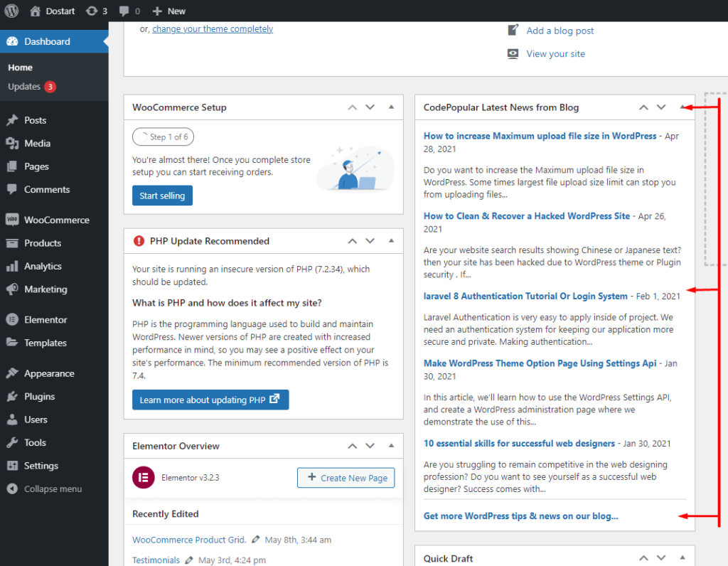Open the Appearance menu label
This screenshot has width=728, height=566.
click(49, 373)
